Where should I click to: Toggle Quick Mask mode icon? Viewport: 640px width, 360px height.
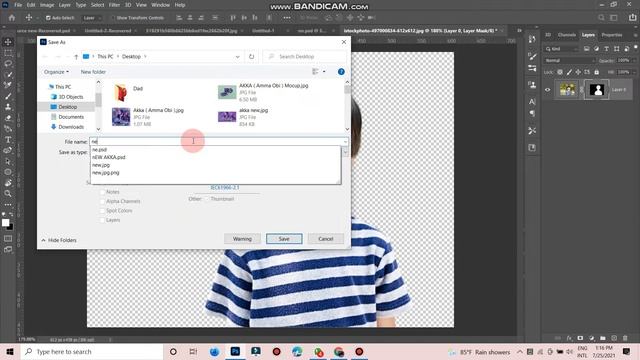point(8,238)
